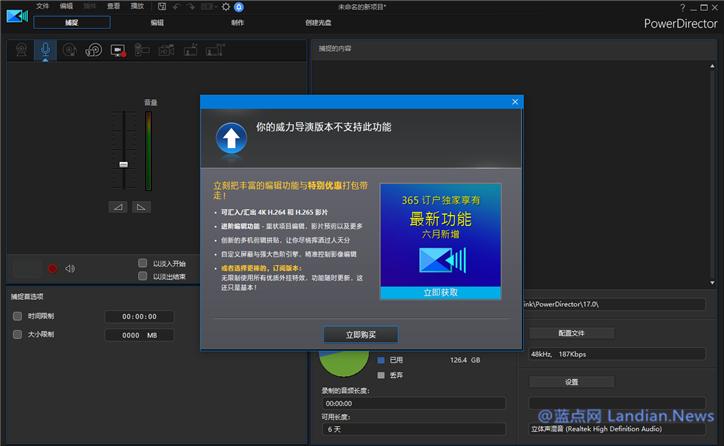724x446 pixels.
Task: Click the undo arrow icon
Action: (x=176, y=6)
